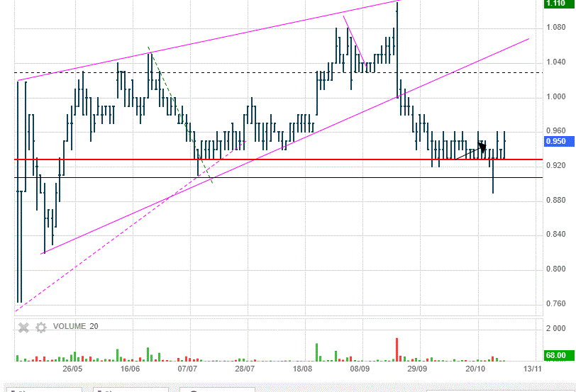
Task: Select the 0.950 blue current price tag
Action: click(x=558, y=142)
